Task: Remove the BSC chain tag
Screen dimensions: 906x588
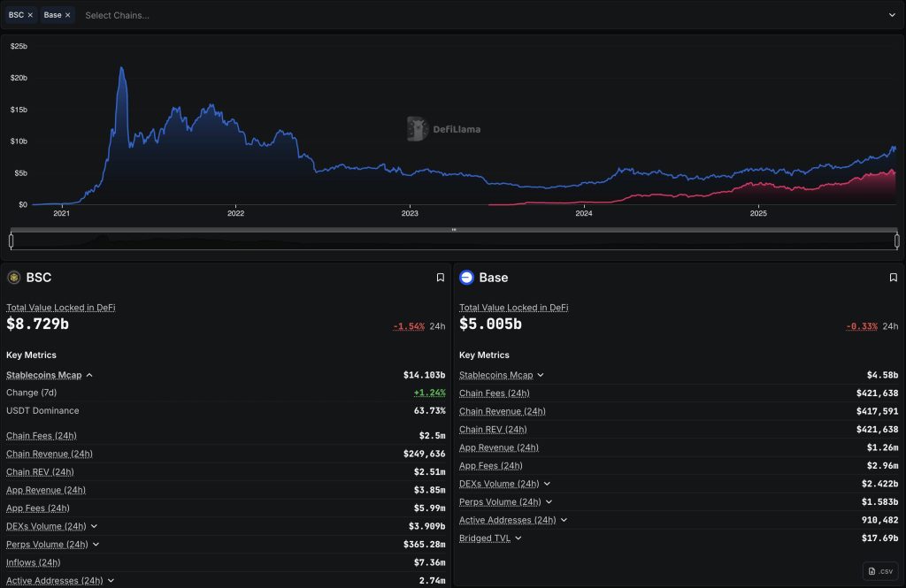Action: point(30,15)
